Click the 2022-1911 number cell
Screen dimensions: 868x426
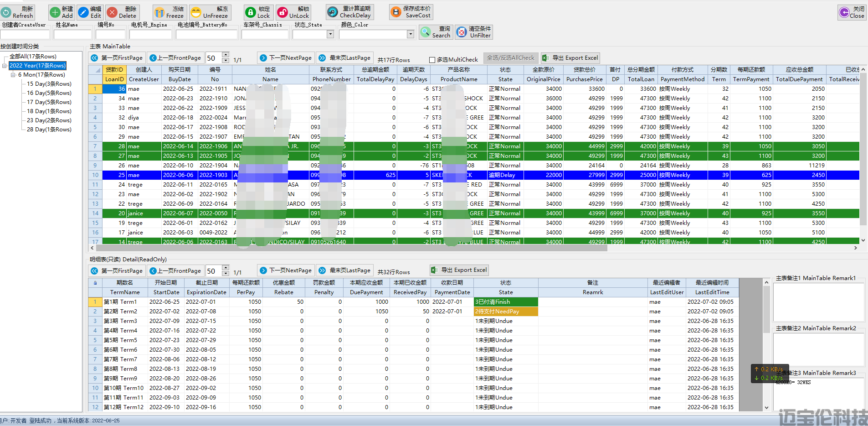tap(215, 89)
